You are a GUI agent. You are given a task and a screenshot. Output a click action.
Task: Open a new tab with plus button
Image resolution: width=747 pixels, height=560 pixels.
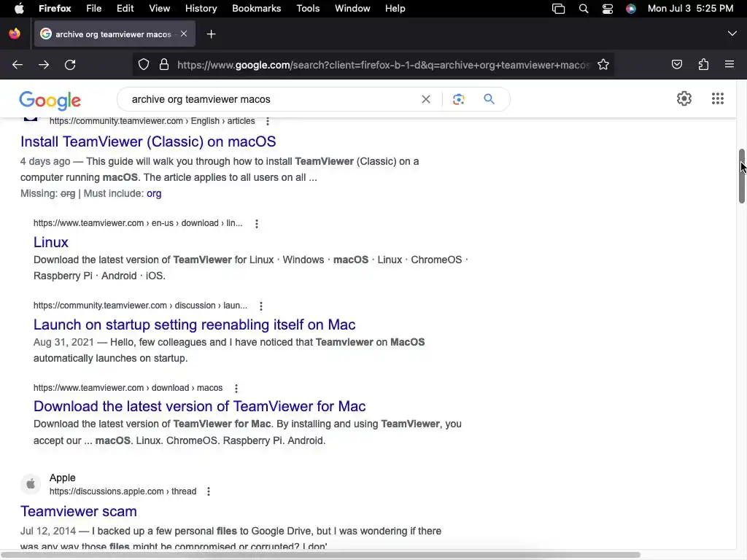[x=211, y=34]
